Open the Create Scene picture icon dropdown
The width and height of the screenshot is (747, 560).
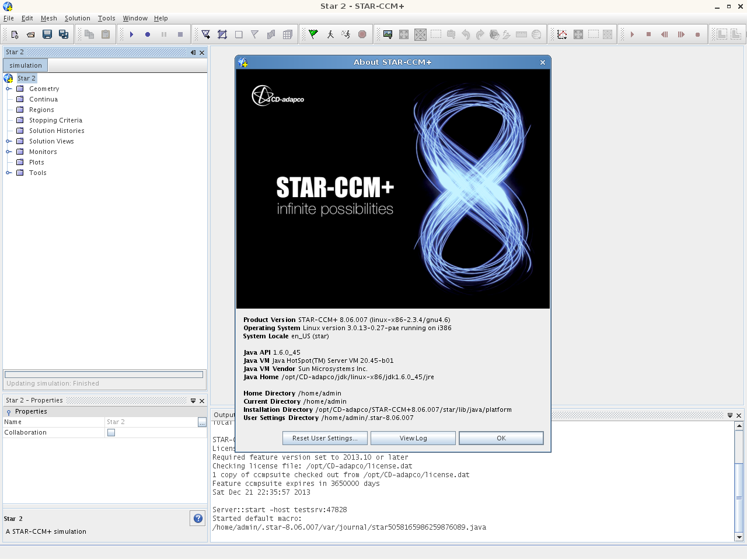coord(388,34)
